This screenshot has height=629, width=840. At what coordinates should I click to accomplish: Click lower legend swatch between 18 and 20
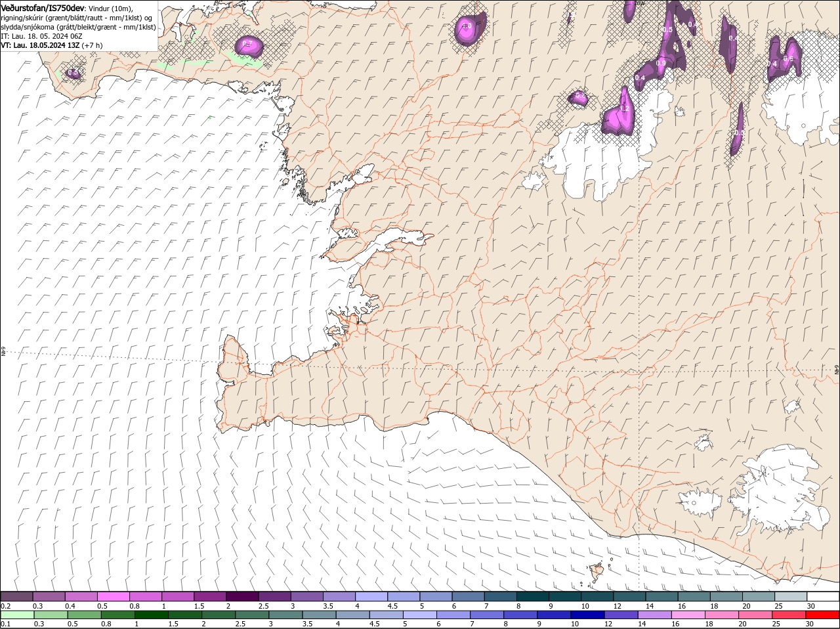pos(723,615)
